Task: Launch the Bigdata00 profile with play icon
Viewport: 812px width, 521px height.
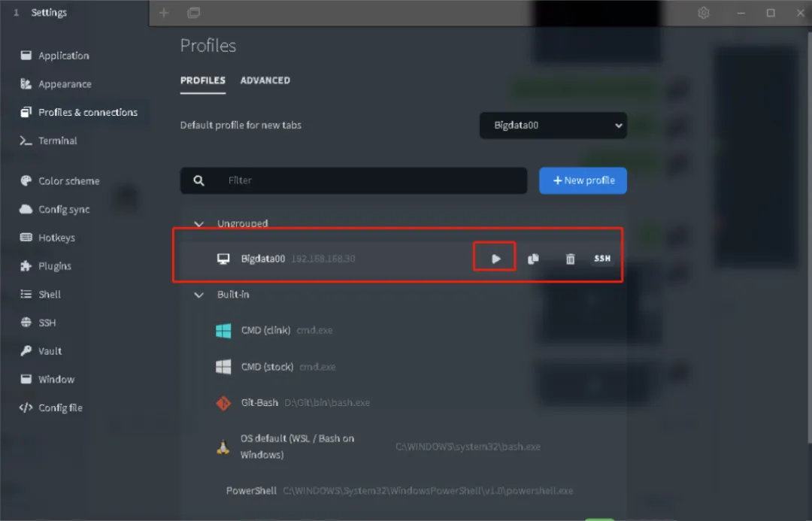Action: click(495, 259)
